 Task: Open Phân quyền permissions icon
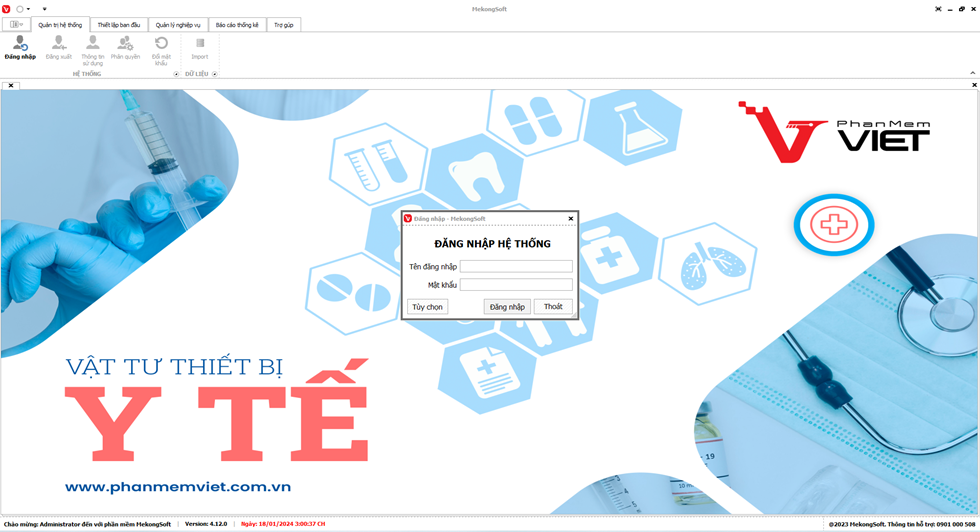(125, 48)
